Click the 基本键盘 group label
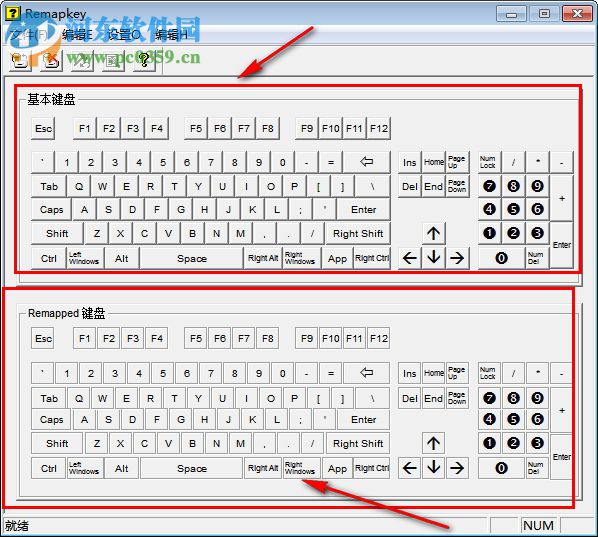Screen dimensions: 598x537 [x=51, y=100]
